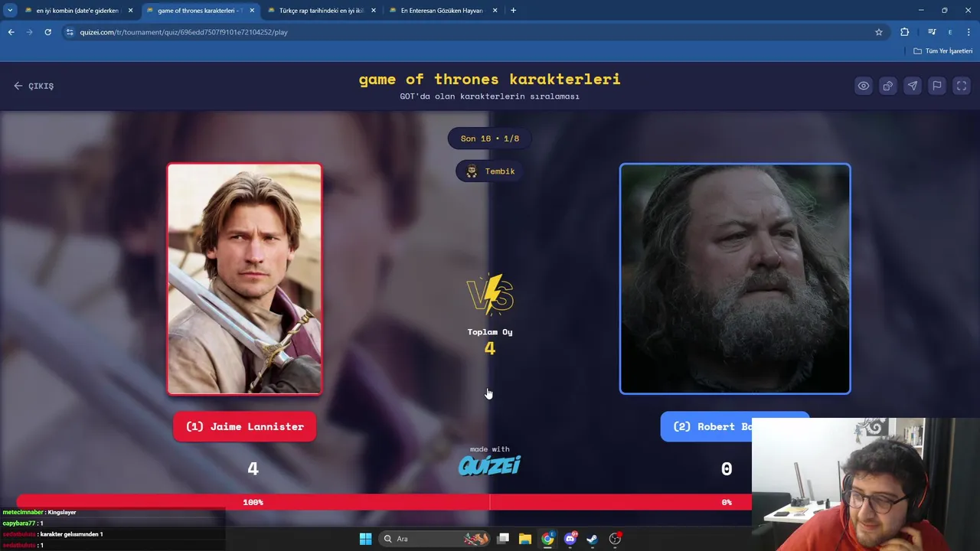
Task: Go forward with the browser forward arrow
Action: (29, 32)
